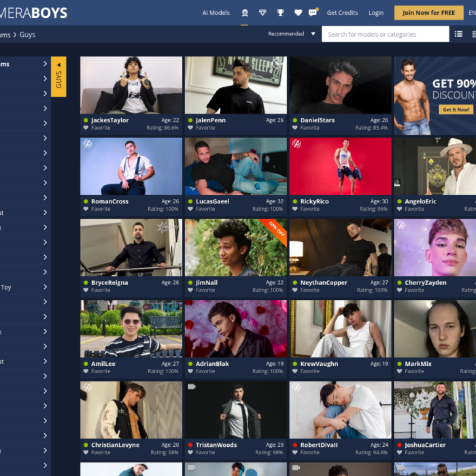Click the heart favorites icon in header

tap(298, 13)
